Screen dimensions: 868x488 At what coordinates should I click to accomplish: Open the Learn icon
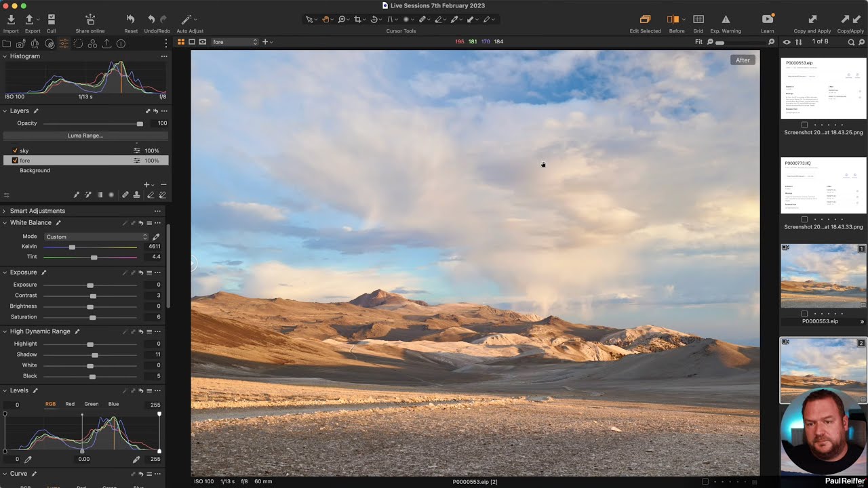(x=768, y=20)
